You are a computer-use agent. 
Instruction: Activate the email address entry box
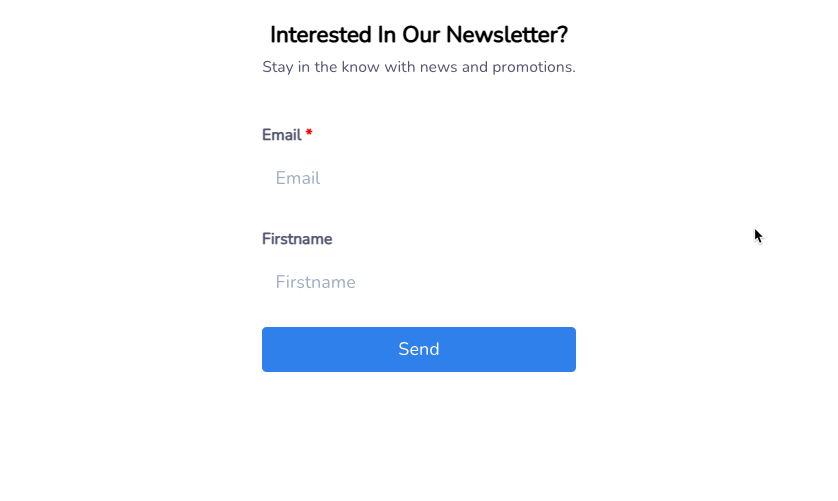point(418,178)
